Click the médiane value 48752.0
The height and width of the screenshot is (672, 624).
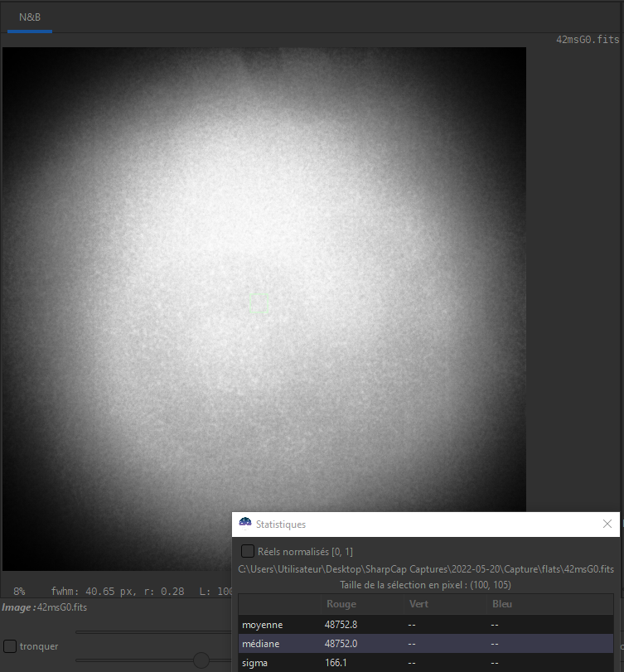[341, 644]
